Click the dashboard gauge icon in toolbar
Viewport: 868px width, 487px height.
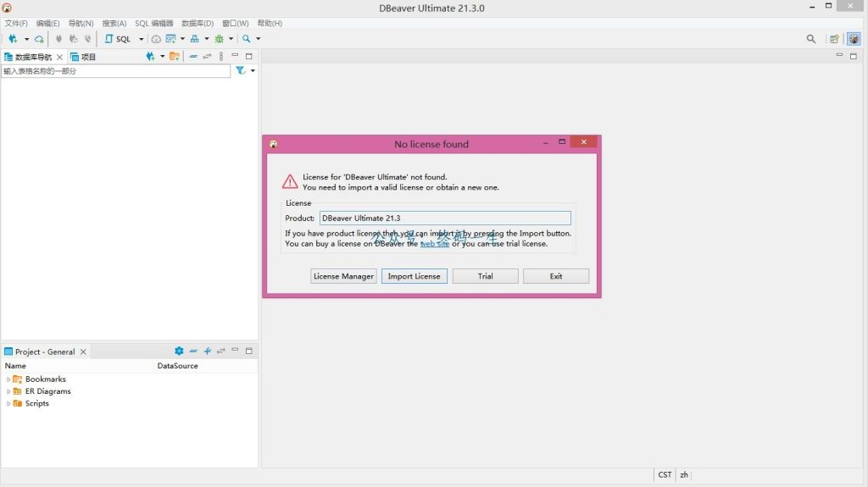pyautogui.click(x=156, y=39)
